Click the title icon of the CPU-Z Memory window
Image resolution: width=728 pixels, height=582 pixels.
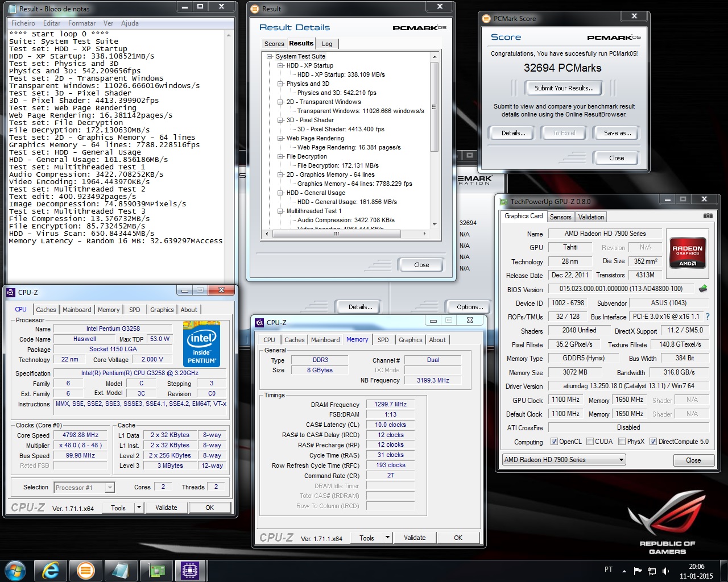259,322
